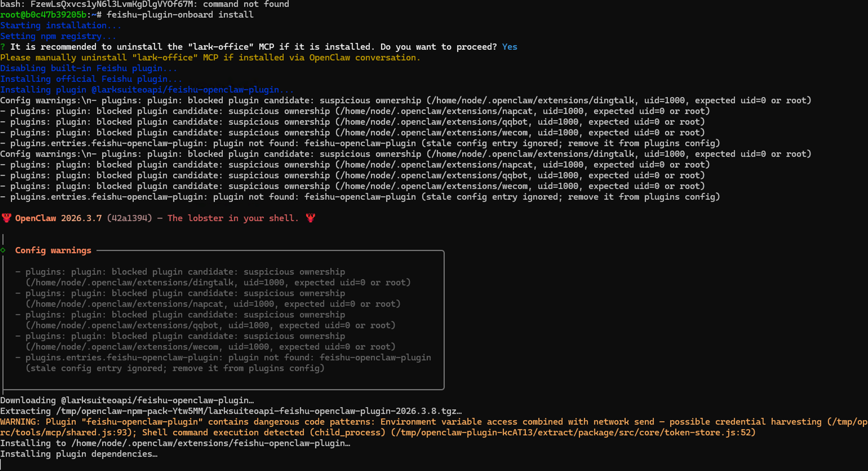Click the "Setting npm registry..." line
The image size is (868, 471).
coord(58,36)
